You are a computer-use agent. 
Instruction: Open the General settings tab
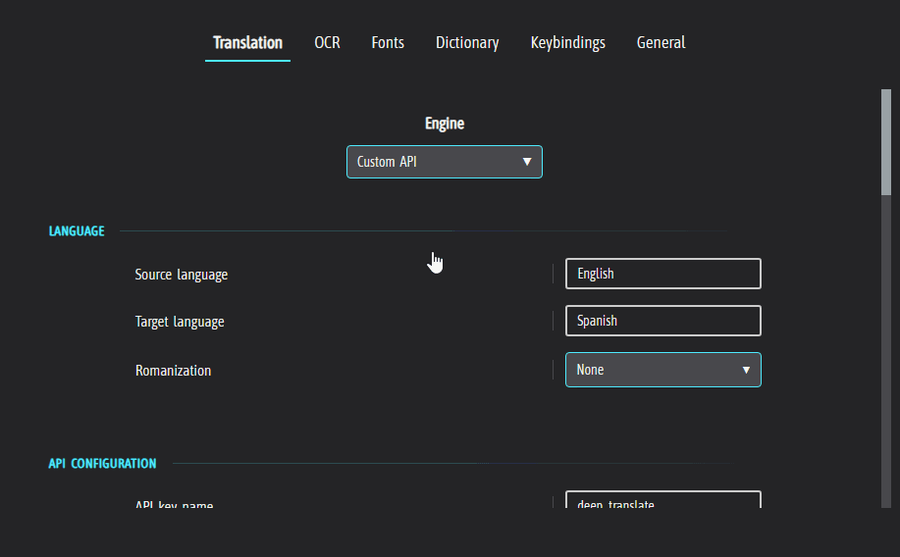pyautogui.click(x=660, y=43)
